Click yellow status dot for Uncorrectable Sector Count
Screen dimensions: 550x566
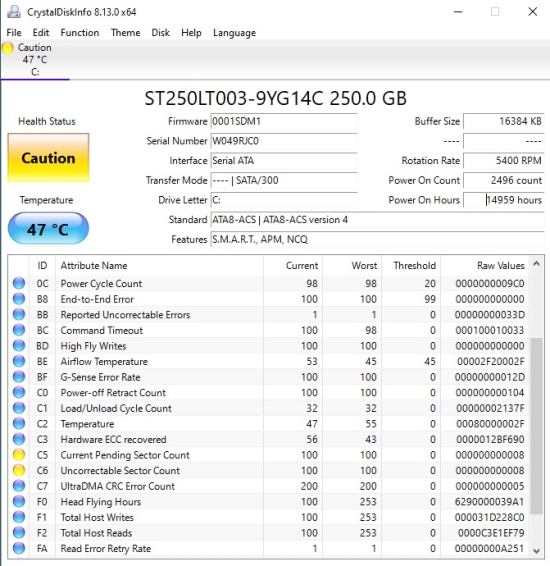(x=19, y=470)
